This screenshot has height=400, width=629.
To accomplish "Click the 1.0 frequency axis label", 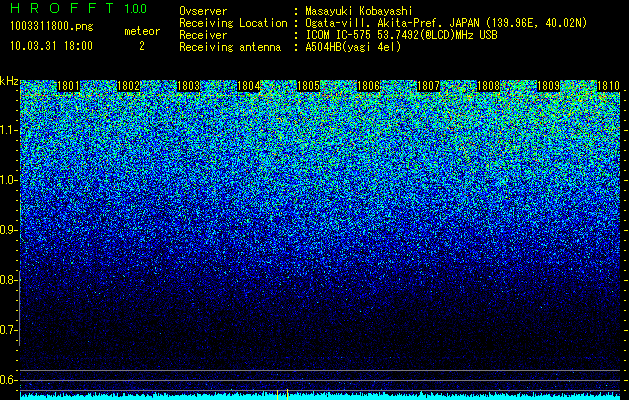I will [8, 180].
